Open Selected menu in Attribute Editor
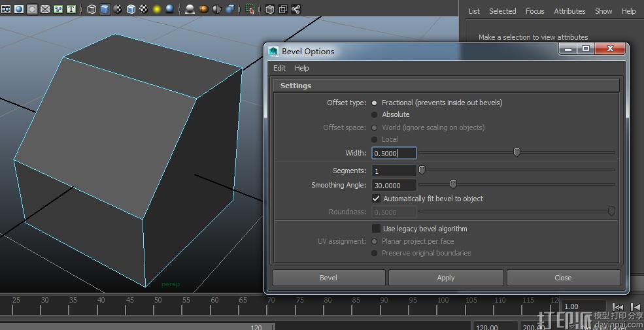 click(x=502, y=12)
